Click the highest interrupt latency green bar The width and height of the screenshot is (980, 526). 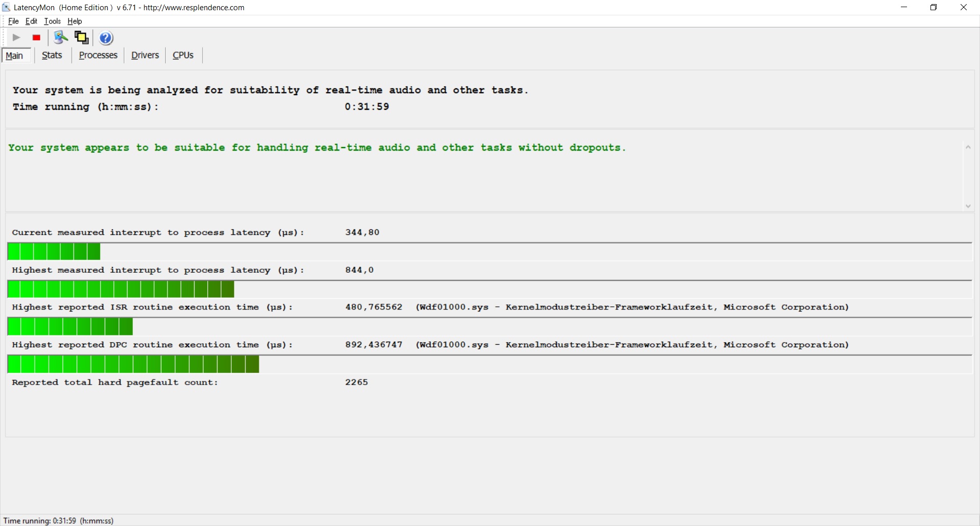(x=121, y=290)
